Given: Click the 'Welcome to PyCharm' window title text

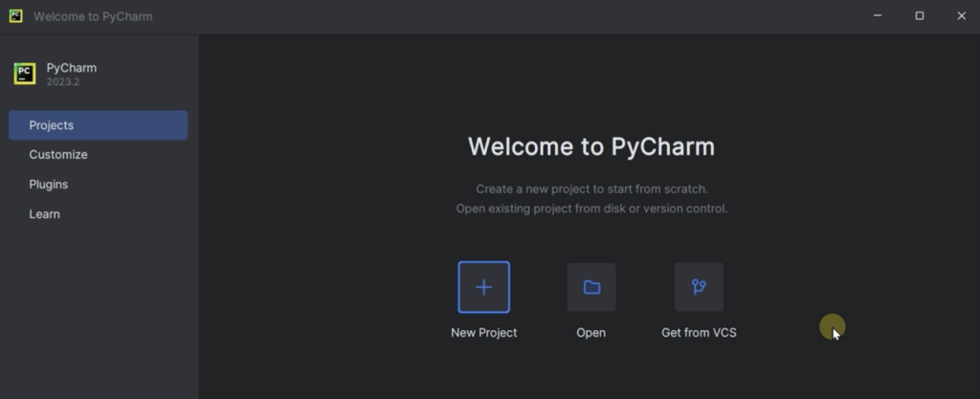Looking at the screenshot, I should 93,16.
